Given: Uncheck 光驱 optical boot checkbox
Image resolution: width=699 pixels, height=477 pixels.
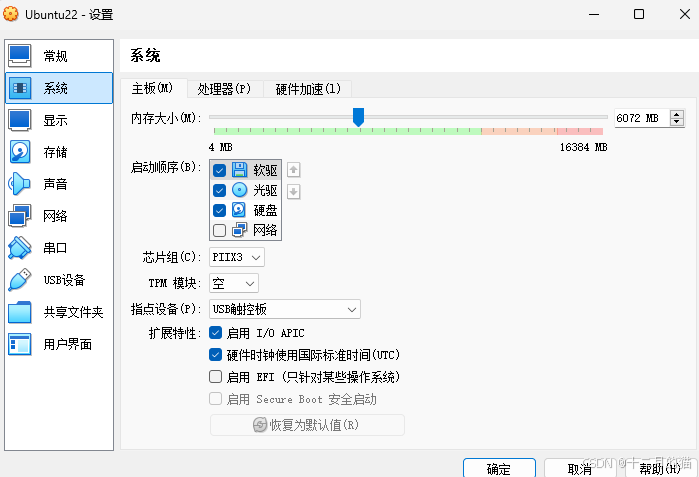Looking at the screenshot, I should click(219, 190).
